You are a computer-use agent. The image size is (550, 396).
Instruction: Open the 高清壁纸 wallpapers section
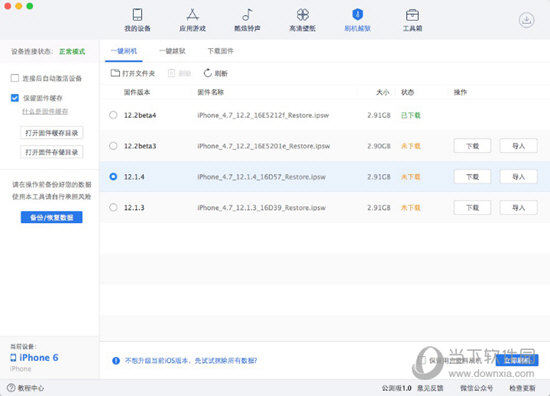pyautogui.click(x=302, y=20)
